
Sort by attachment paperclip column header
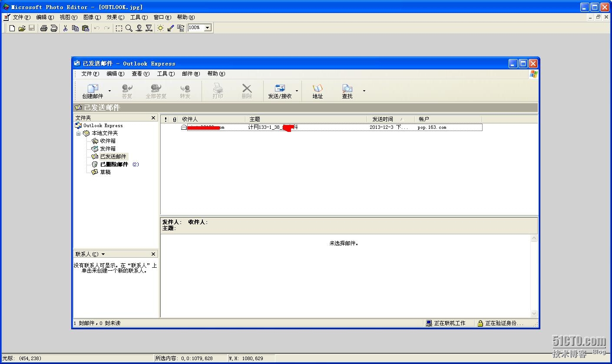[x=175, y=119]
